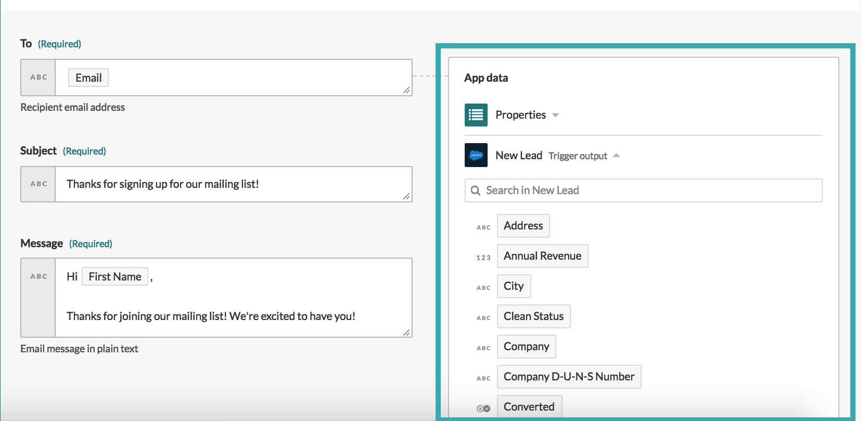
Task: Click the boolean type icon beside Converted
Action: tap(483, 409)
